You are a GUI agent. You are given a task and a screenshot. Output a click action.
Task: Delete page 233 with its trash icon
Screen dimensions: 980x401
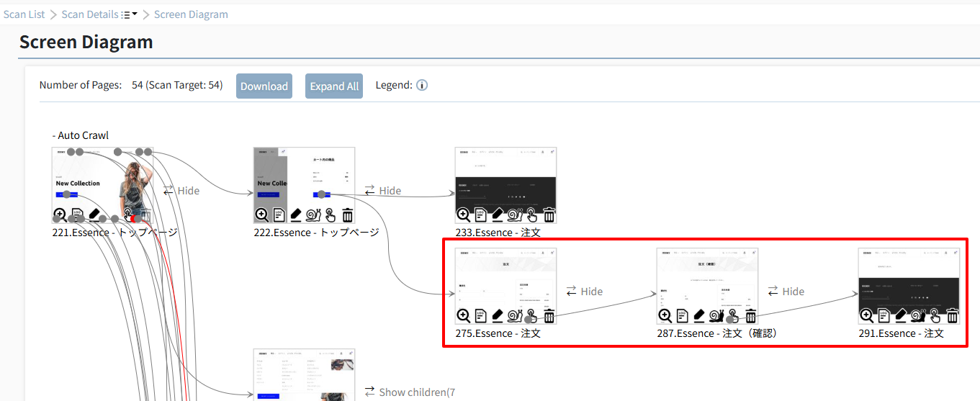(549, 215)
